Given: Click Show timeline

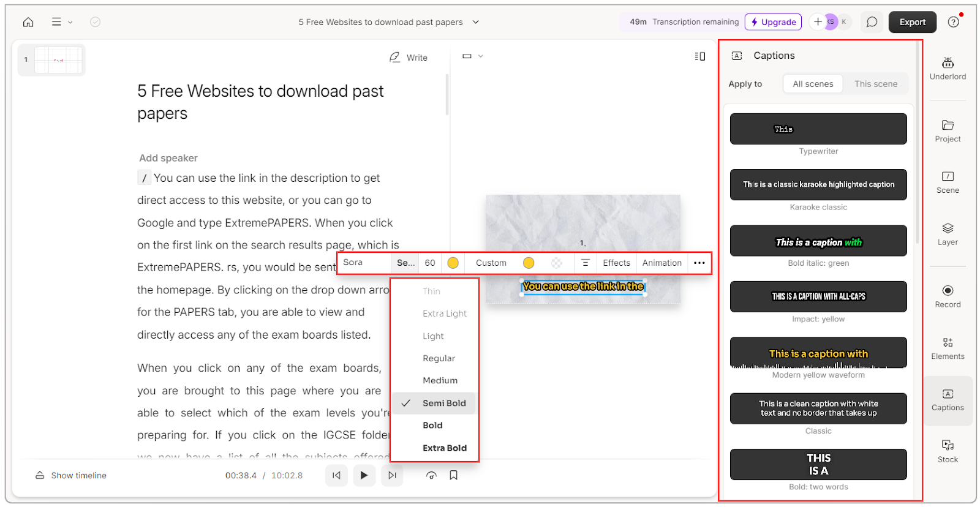Looking at the screenshot, I should [x=71, y=476].
